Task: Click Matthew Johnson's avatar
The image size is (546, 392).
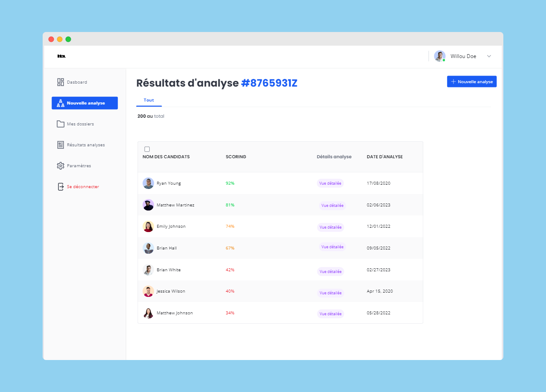Action: pyautogui.click(x=148, y=313)
